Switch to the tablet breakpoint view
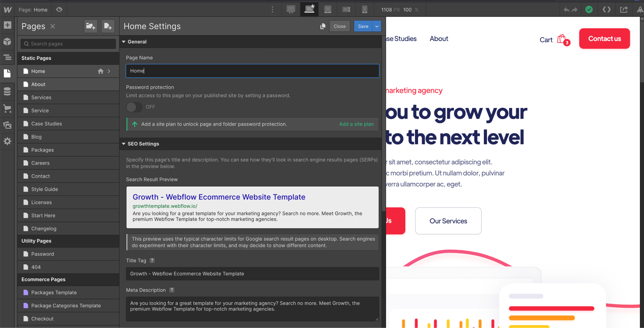The width and height of the screenshot is (644, 328). [x=328, y=9]
